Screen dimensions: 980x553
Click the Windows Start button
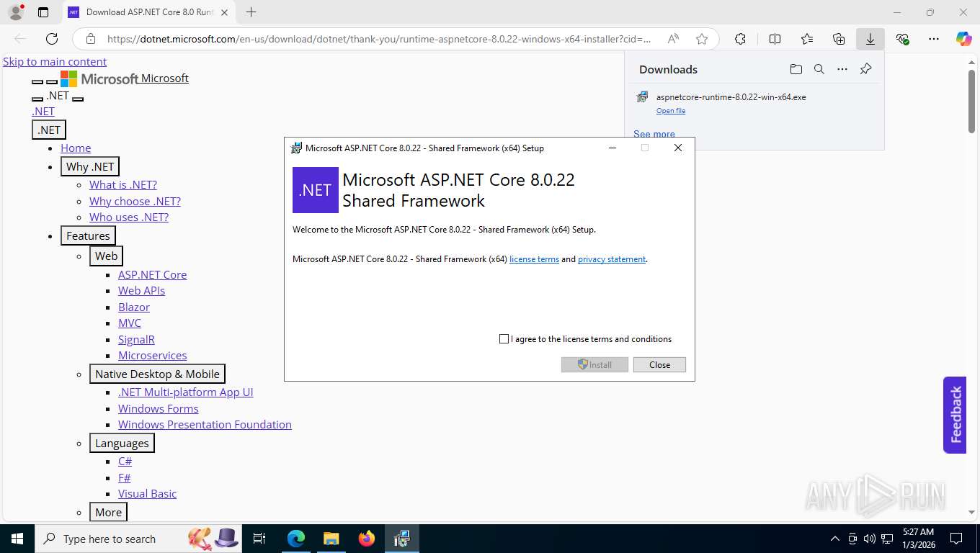[x=17, y=539]
